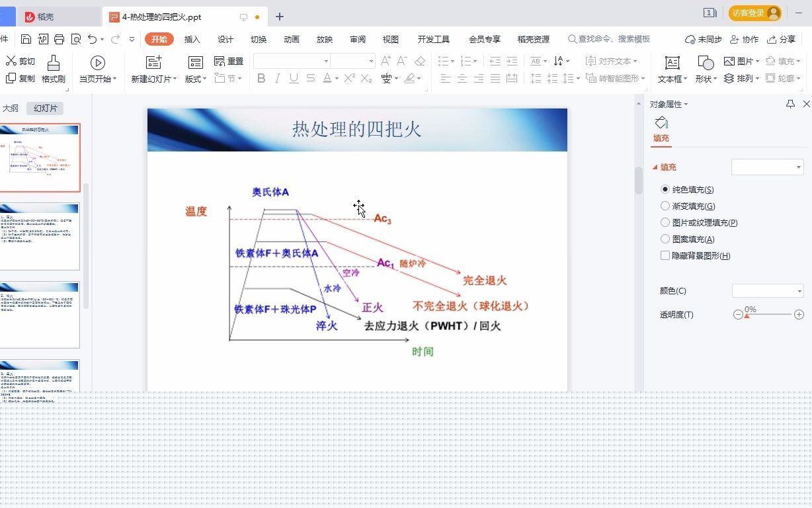Open a new tab with plus button
Viewport: 812px width, 508px height.
pos(280,17)
